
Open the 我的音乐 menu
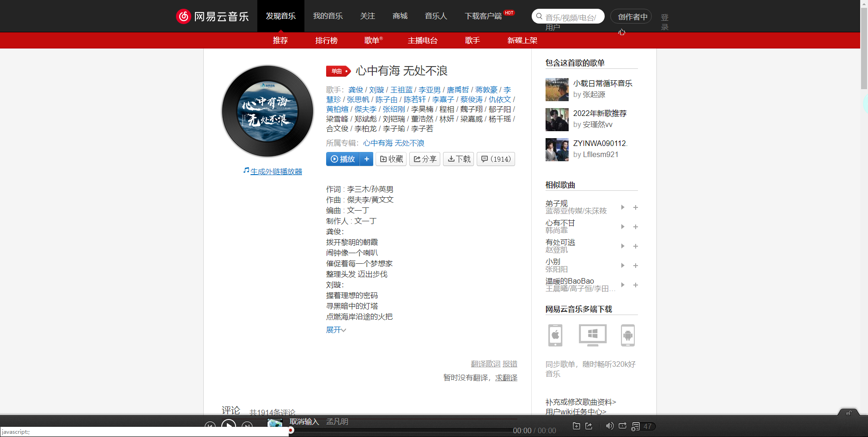328,16
